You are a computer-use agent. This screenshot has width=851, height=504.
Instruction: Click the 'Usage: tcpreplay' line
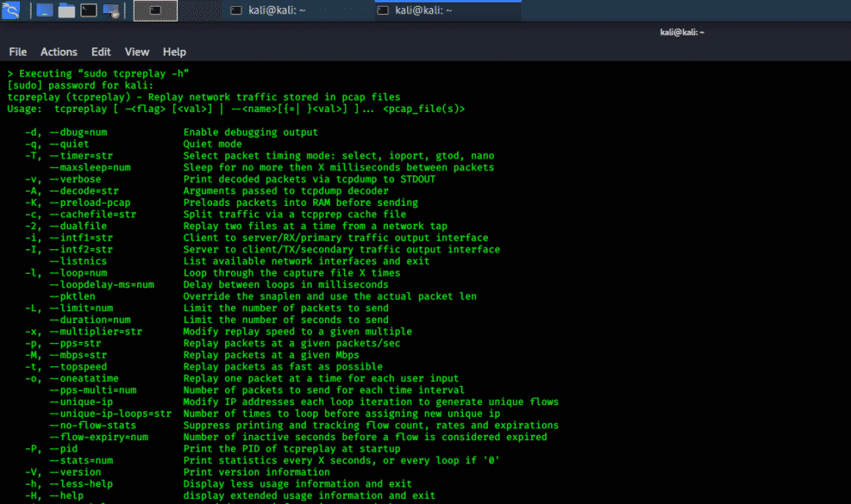(236, 109)
